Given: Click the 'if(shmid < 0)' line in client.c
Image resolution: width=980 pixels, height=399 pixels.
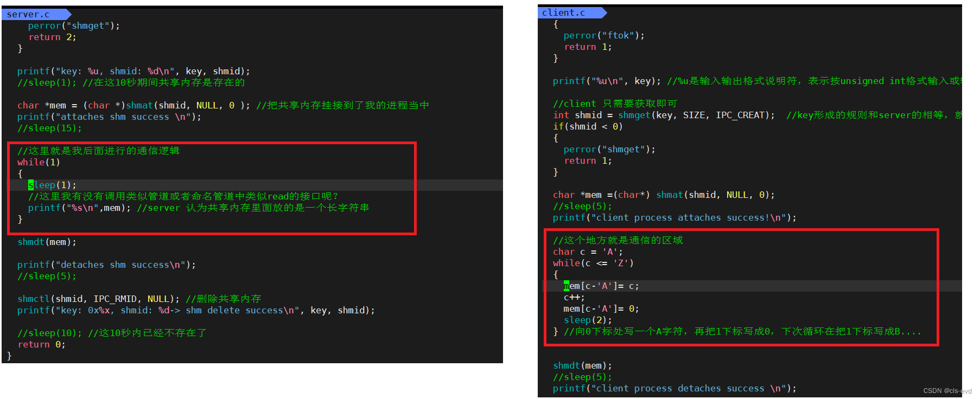Looking at the screenshot, I should tap(588, 126).
